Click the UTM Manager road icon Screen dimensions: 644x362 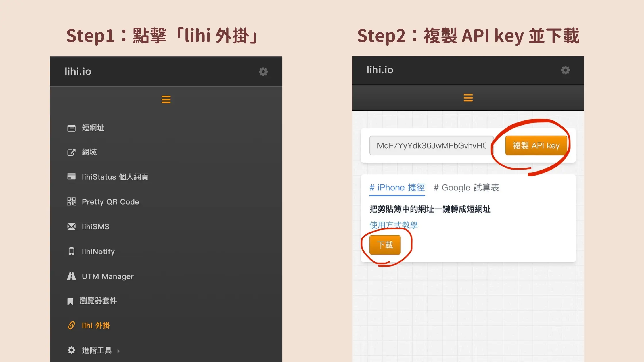pyautogui.click(x=71, y=276)
